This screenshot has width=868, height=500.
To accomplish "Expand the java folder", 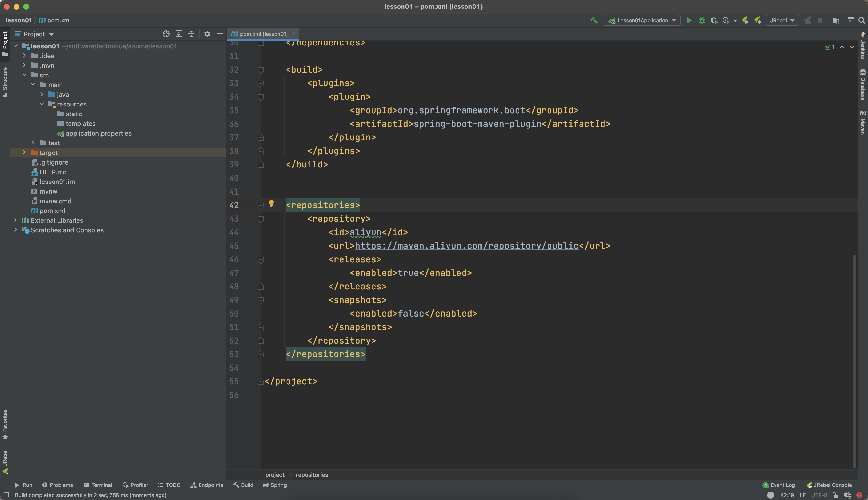I will click(x=42, y=94).
